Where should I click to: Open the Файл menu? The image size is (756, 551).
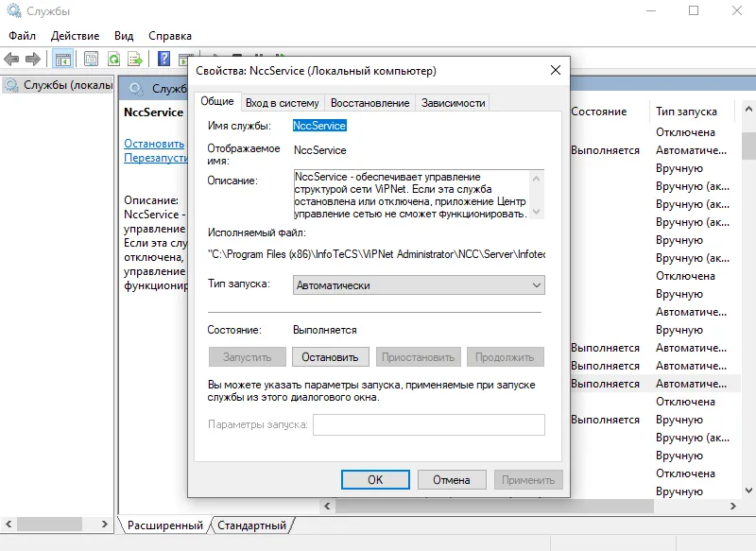(22, 36)
